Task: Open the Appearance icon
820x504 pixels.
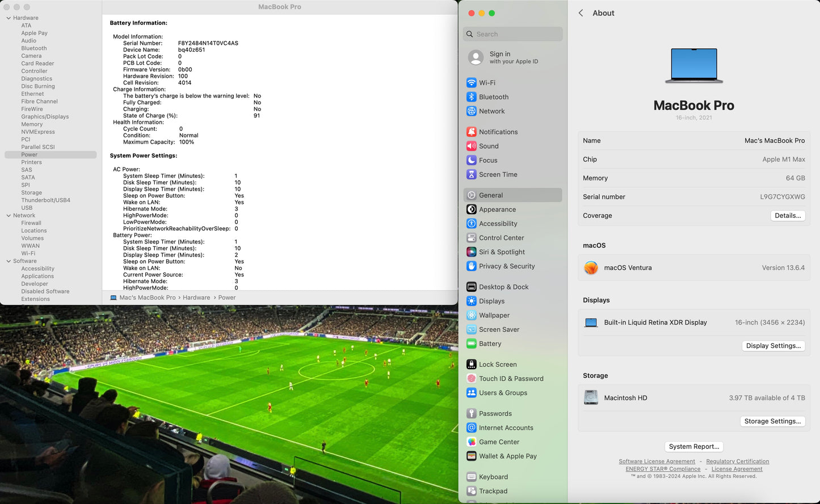Action: point(471,209)
